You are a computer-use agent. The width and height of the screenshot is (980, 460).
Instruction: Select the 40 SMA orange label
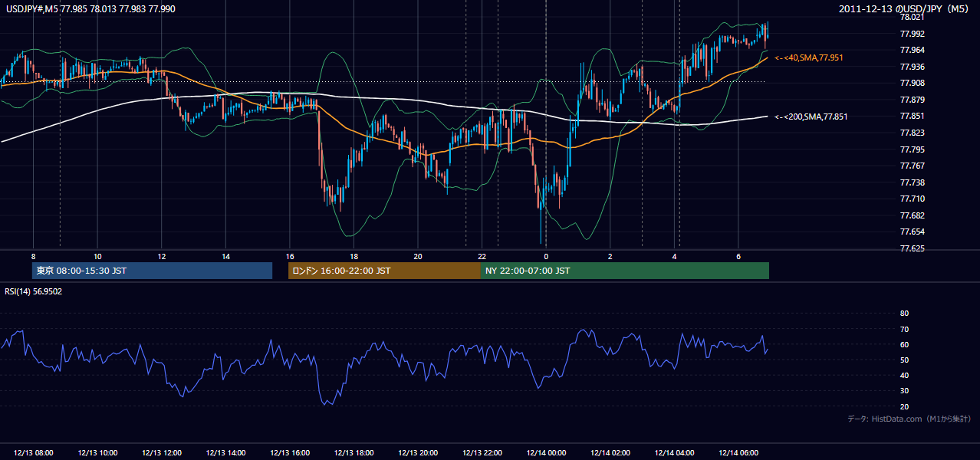[808, 58]
